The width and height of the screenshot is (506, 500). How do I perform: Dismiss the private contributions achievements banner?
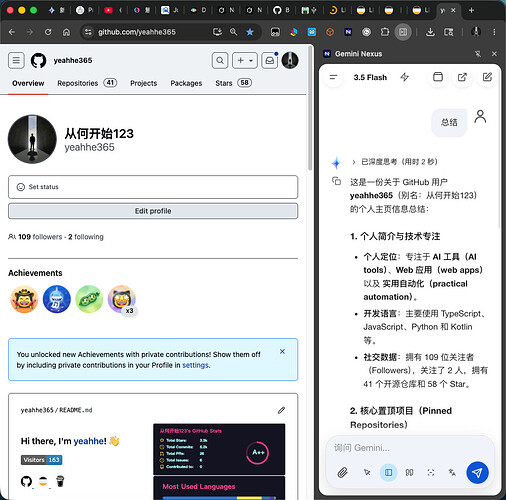(x=282, y=351)
